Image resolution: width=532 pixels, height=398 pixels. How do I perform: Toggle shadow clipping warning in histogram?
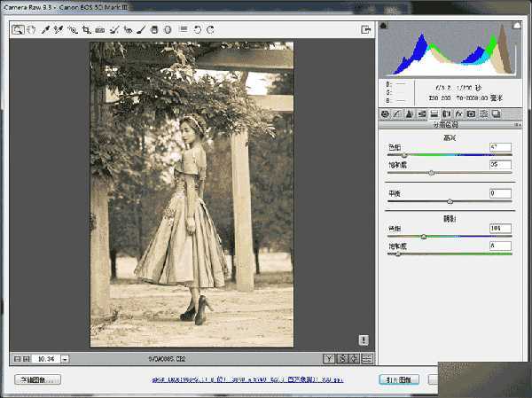pyautogui.click(x=383, y=26)
